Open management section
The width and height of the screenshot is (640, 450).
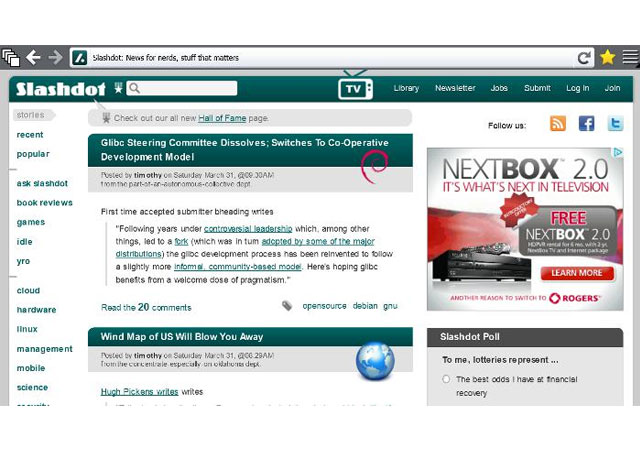click(44, 349)
